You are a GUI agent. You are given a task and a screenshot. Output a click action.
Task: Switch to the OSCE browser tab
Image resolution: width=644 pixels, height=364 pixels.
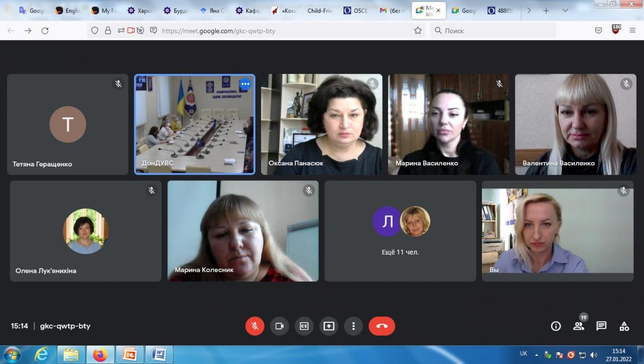click(356, 11)
